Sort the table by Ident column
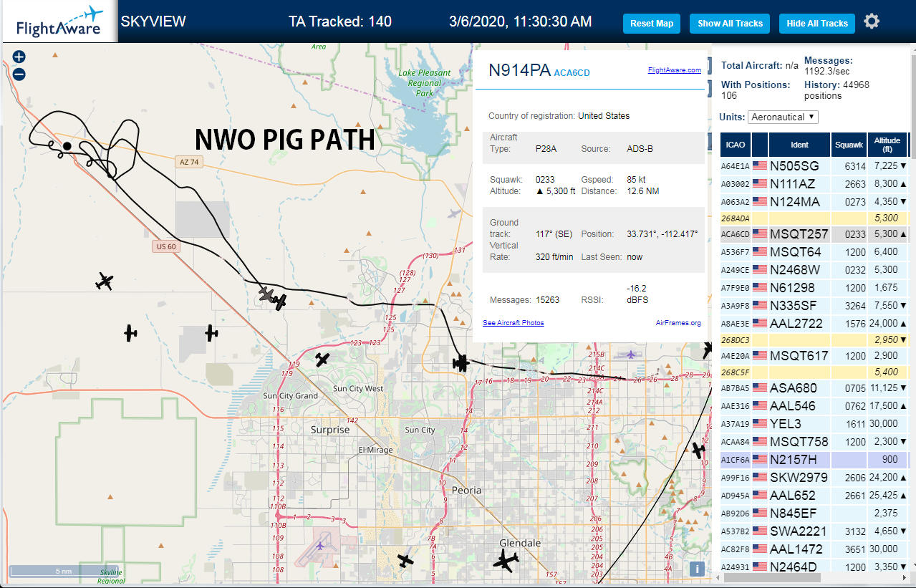The height and width of the screenshot is (588, 916). pyautogui.click(x=799, y=145)
